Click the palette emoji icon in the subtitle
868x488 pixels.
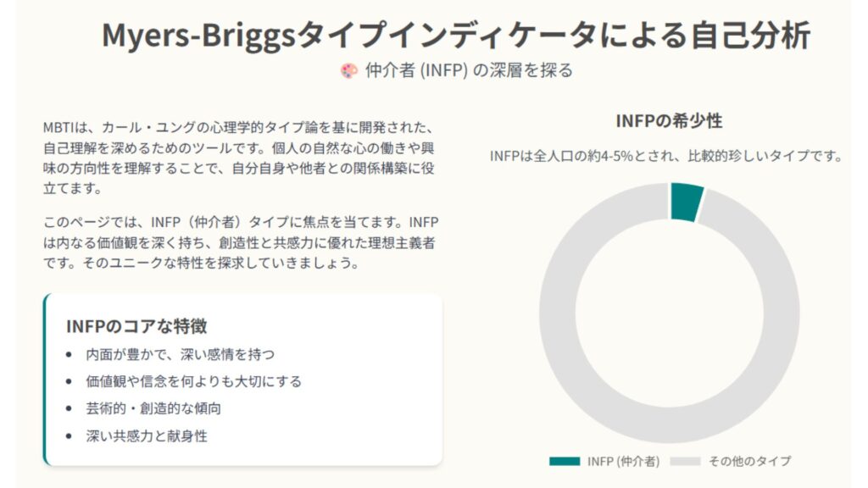(348, 71)
